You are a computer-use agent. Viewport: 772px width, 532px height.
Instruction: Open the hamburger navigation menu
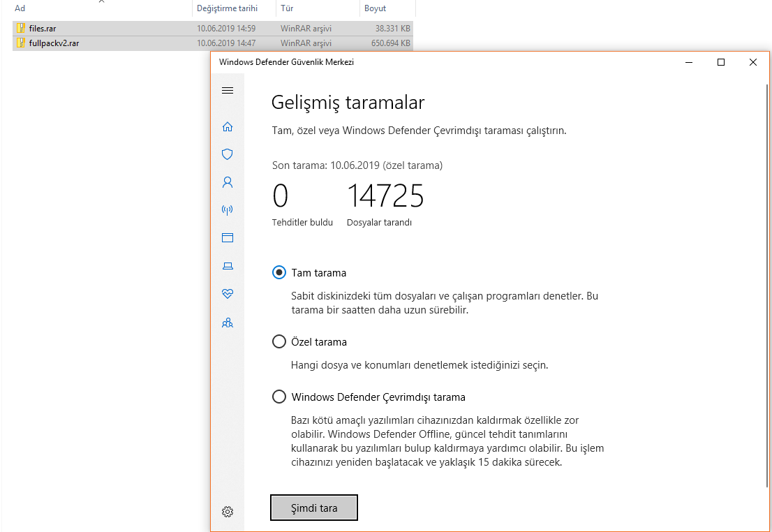tap(228, 91)
